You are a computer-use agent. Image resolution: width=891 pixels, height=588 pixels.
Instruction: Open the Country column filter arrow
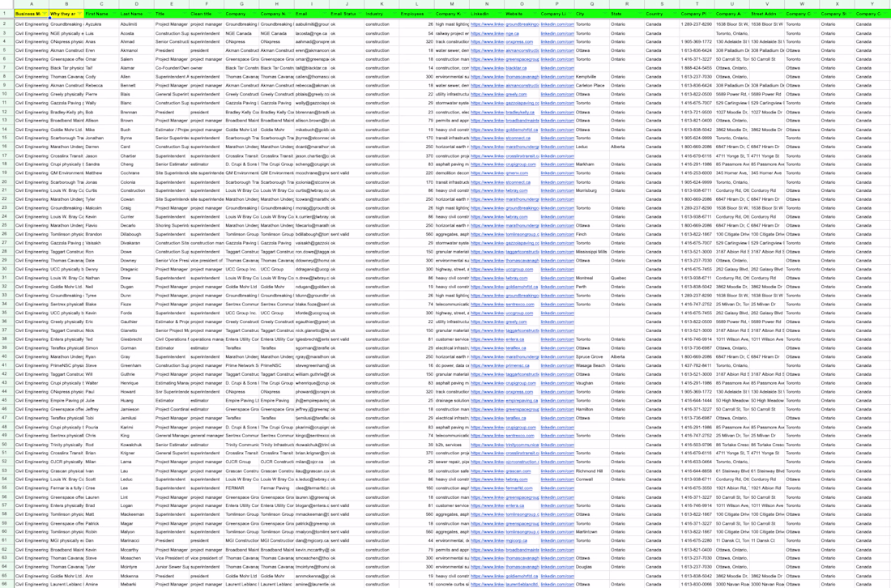click(676, 14)
